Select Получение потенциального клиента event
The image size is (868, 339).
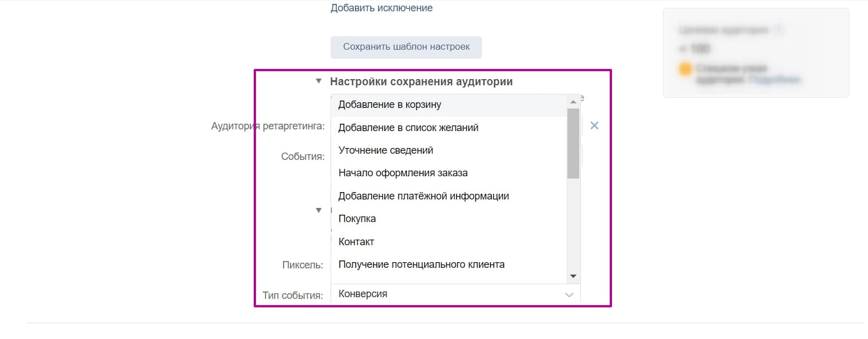(421, 264)
